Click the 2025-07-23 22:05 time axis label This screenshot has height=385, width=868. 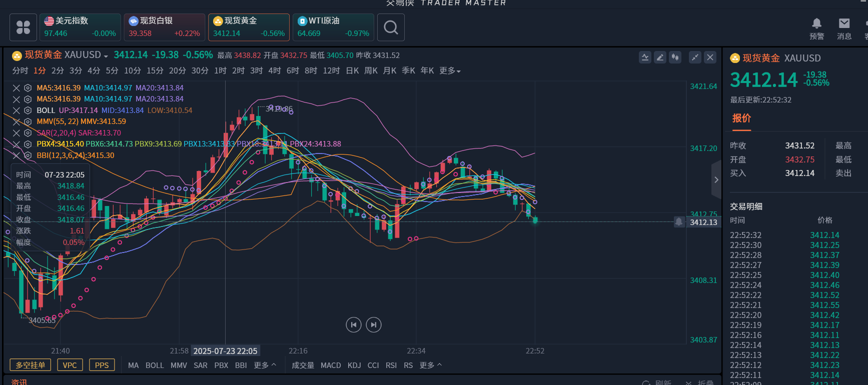pos(225,351)
